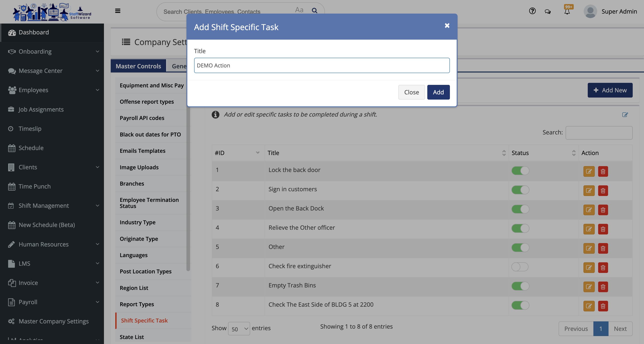Open the Show entries dropdown
The width and height of the screenshot is (644, 344).
click(x=239, y=329)
